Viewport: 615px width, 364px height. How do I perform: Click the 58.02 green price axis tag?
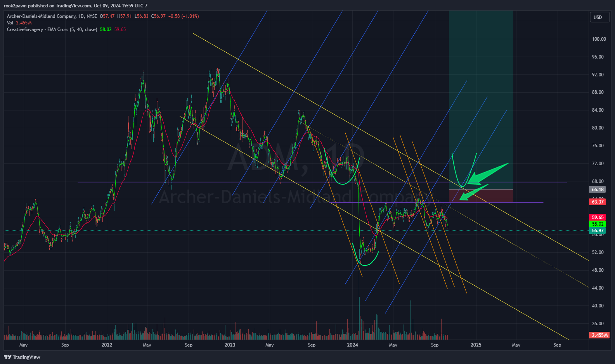point(598,224)
